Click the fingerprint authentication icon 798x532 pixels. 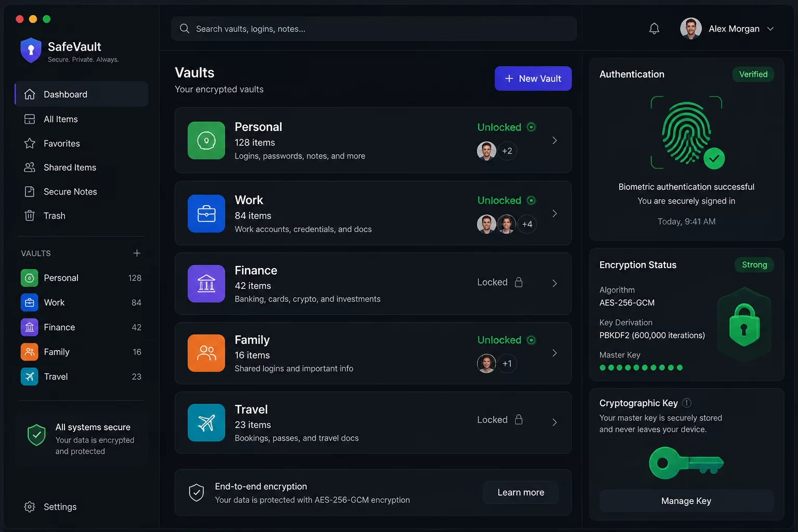687,133
